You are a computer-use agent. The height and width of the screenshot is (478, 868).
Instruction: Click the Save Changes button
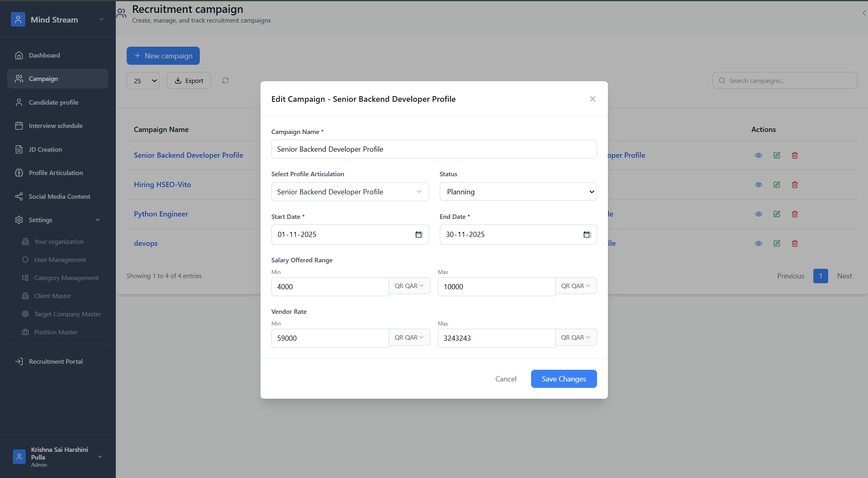[x=564, y=379]
